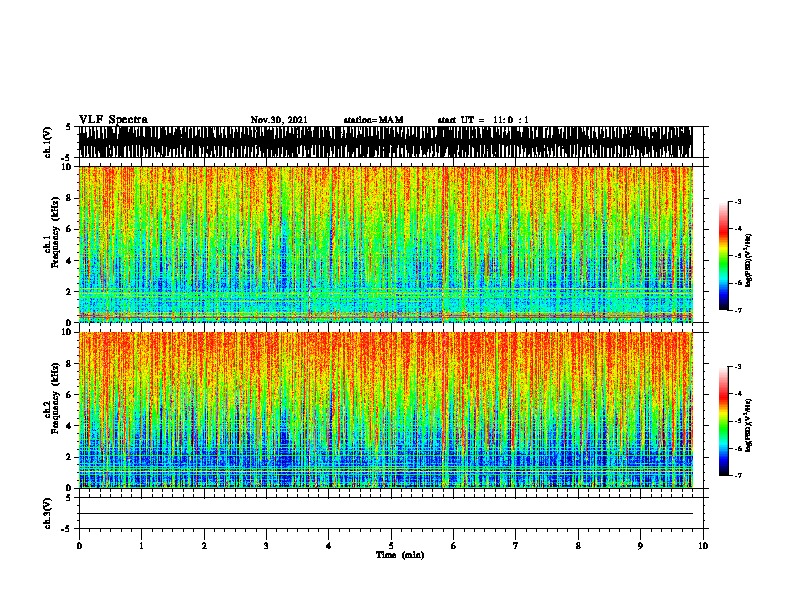This screenshot has width=792, height=612.
Task: Click the ch.2 spectrogram image panel
Action: pos(385,410)
